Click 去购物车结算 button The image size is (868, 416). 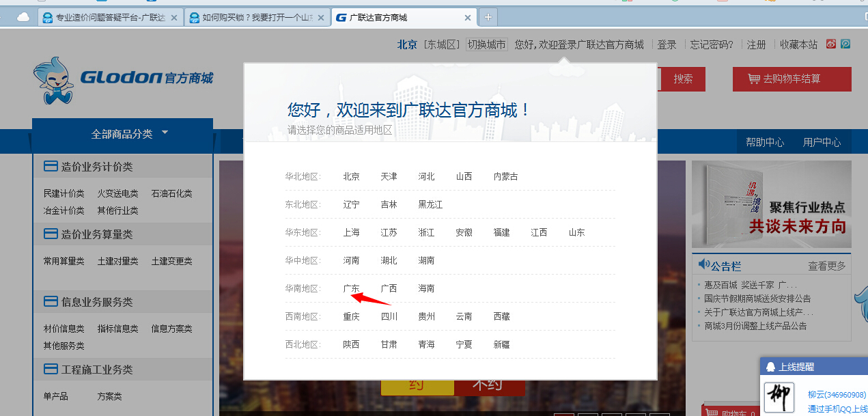point(792,79)
